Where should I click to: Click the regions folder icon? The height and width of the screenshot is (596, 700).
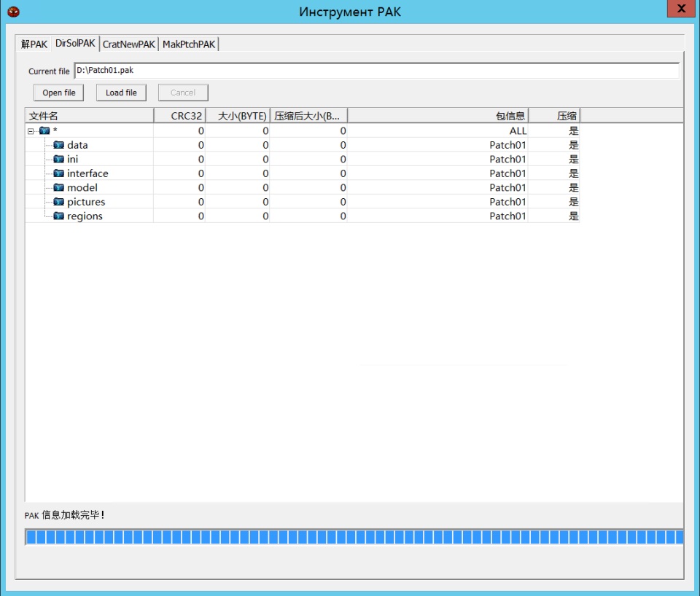point(59,216)
